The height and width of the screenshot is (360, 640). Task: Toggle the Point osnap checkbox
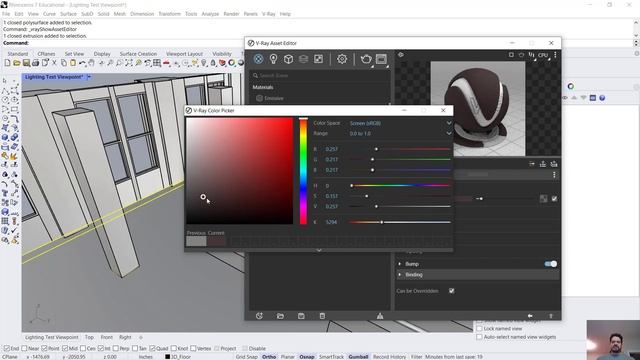44,348
